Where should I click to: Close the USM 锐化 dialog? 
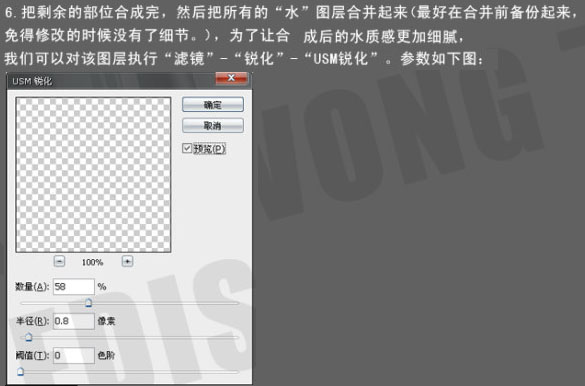(231, 78)
